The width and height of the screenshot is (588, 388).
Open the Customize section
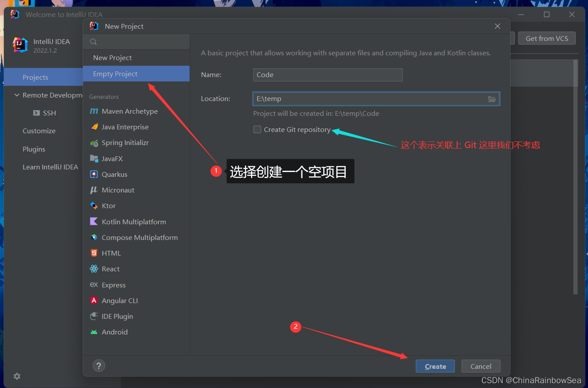pyautogui.click(x=39, y=131)
